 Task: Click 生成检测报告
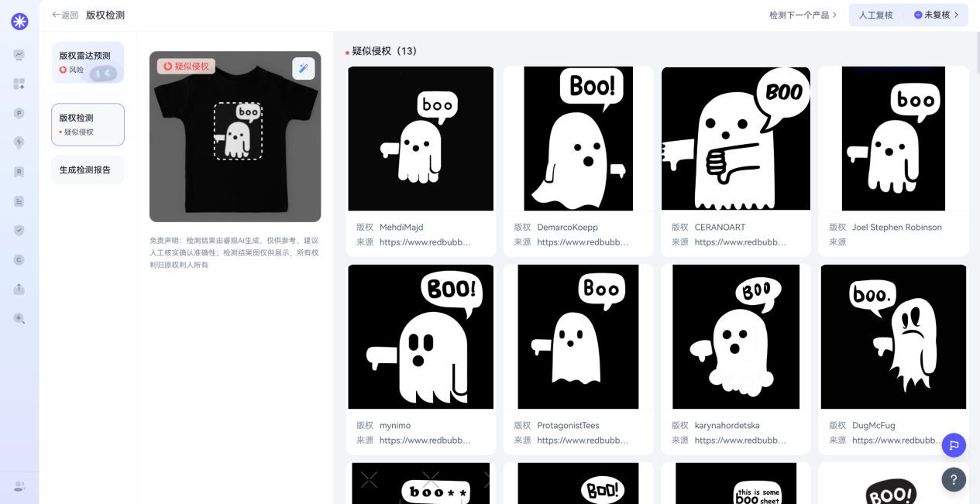click(88, 170)
